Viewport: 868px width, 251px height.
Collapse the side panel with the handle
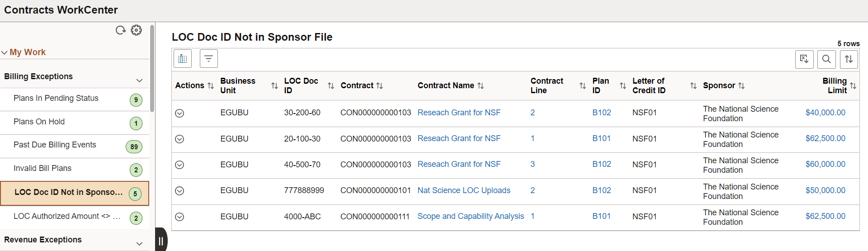[161, 240]
